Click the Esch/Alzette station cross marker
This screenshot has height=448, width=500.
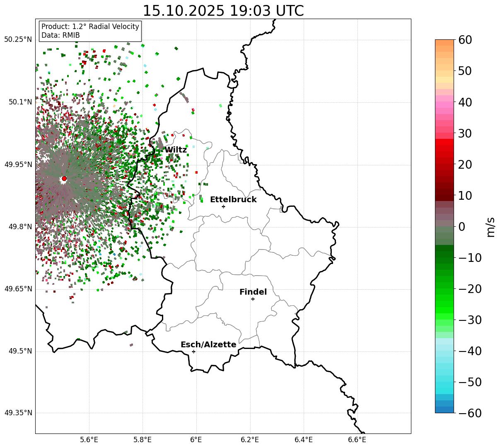click(x=193, y=351)
